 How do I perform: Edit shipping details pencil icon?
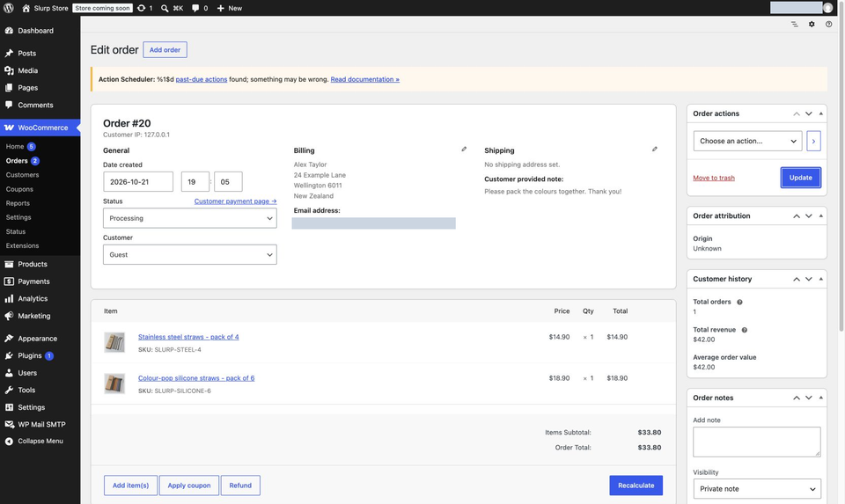[655, 150]
